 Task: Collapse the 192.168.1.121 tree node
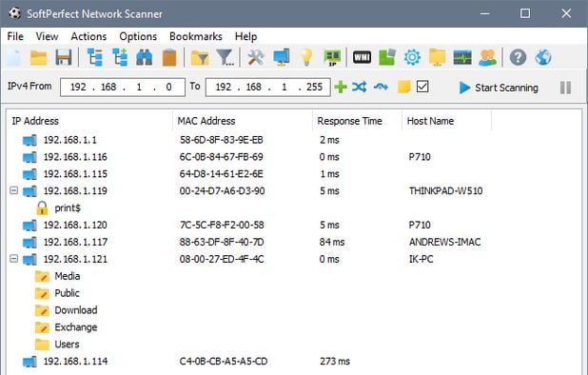pos(14,259)
